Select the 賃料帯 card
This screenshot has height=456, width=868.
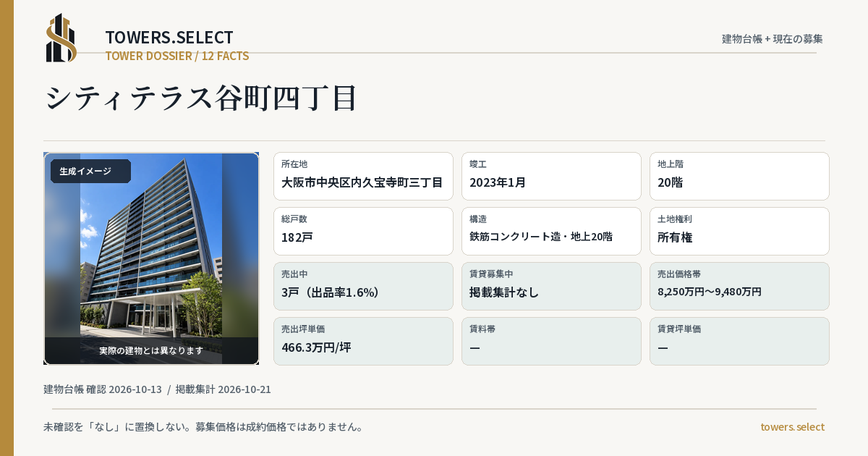coord(551,341)
